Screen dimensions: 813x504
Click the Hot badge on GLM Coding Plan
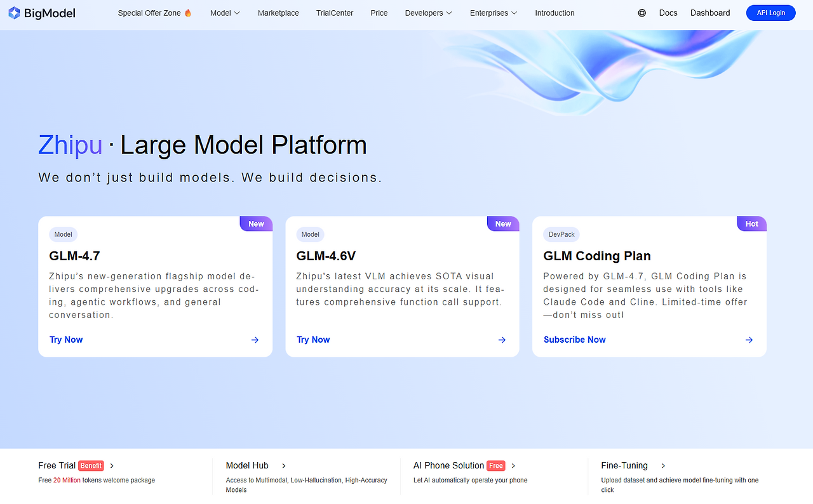tap(752, 223)
